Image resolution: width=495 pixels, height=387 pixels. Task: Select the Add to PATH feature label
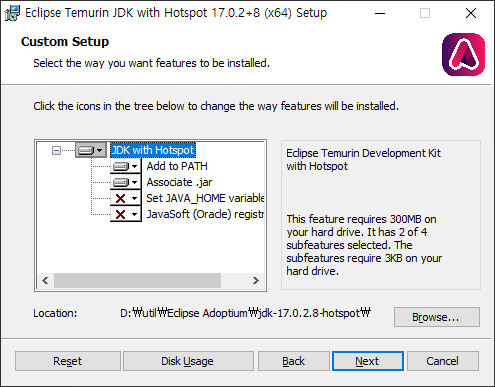pos(177,166)
